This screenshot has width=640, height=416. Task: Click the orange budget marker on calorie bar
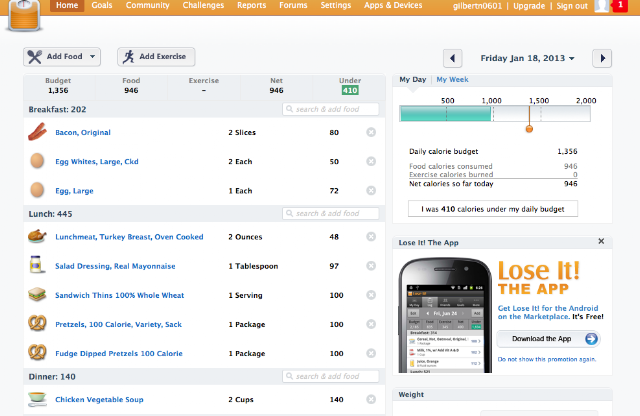click(529, 129)
